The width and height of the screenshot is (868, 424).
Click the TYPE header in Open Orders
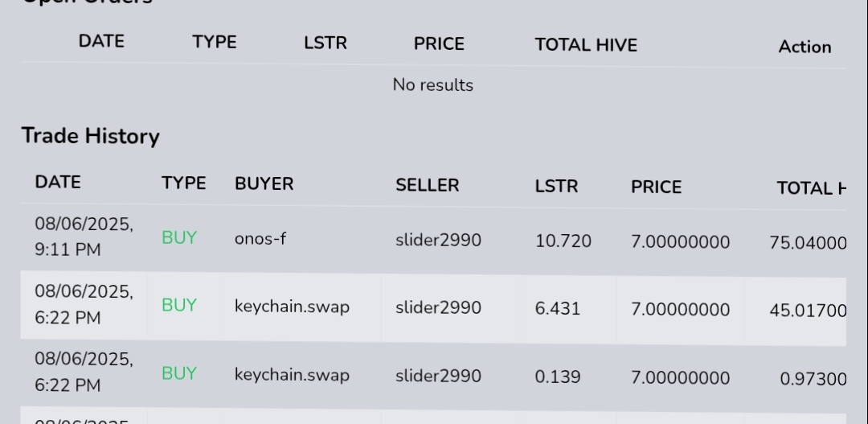215,43
